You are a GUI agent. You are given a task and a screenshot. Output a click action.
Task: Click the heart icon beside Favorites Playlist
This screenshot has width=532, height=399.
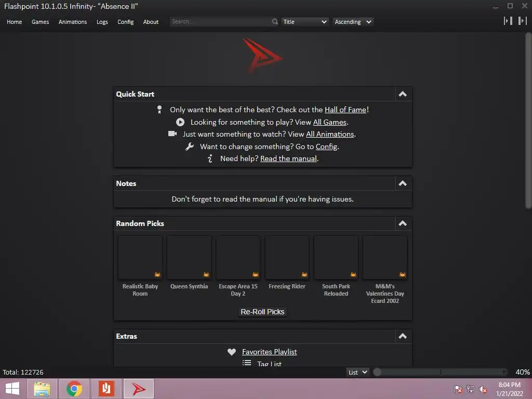pyautogui.click(x=232, y=352)
